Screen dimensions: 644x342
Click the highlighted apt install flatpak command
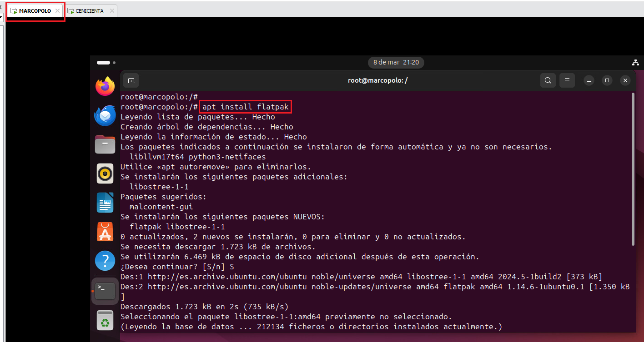pos(245,106)
